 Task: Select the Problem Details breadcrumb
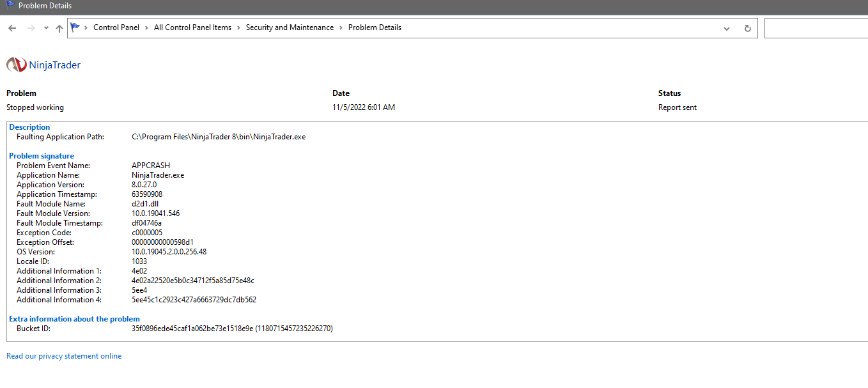pos(375,27)
